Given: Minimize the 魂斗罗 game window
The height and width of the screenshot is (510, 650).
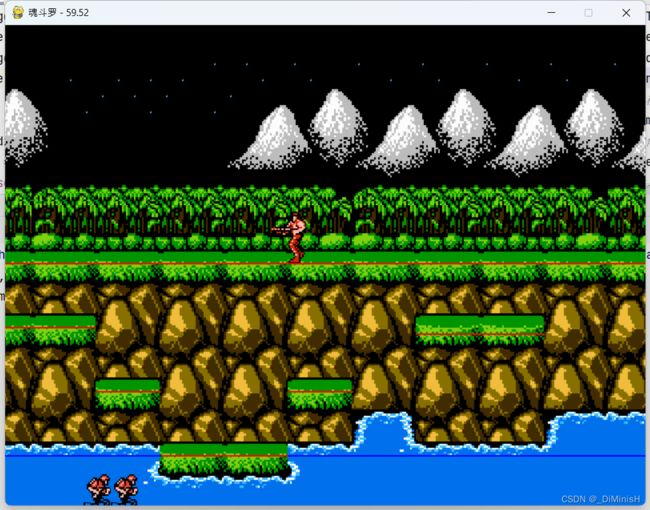Looking at the screenshot, I should pos(551,12).
